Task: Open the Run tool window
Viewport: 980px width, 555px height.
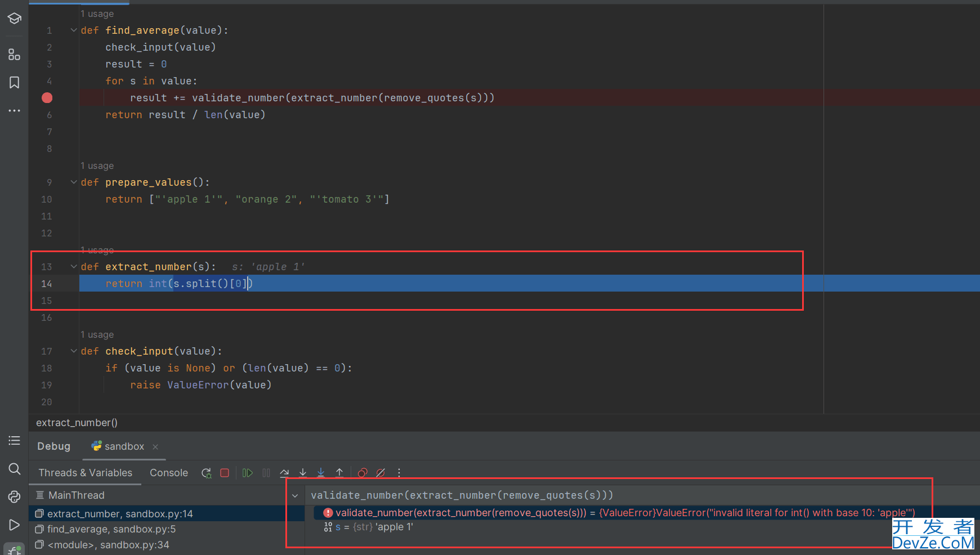Action: 14,525
